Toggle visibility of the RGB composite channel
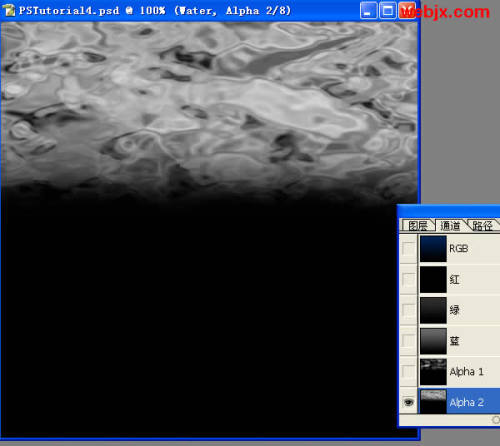 [x=408, y=249]
